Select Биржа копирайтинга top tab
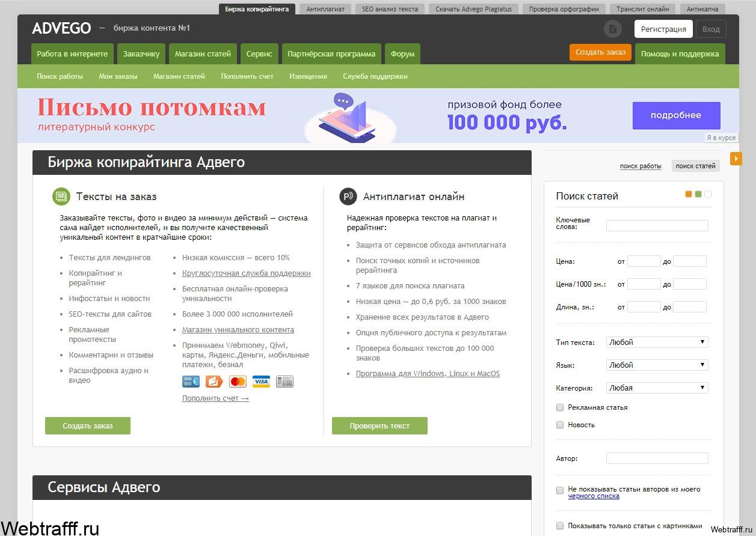This screenshot has height=536, width=756. [257, 9]
